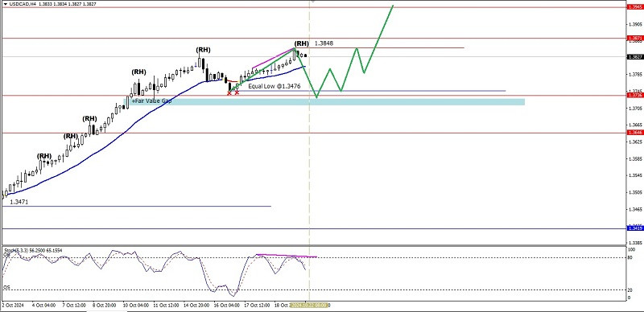Image resolution: width=644 pixels, height=312 pixels.
Task: Click the dropdown arrow beside the USDCAD,H4 chart title
Action: pos(6,3)
